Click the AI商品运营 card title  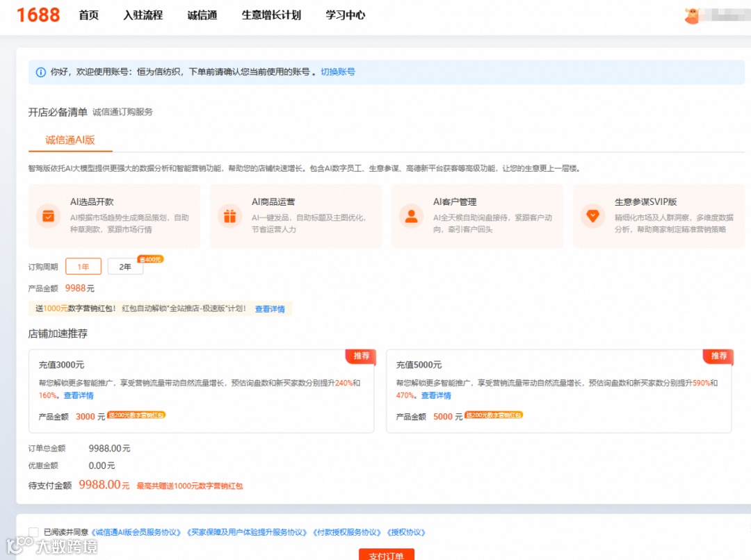(x=273, y=202)
